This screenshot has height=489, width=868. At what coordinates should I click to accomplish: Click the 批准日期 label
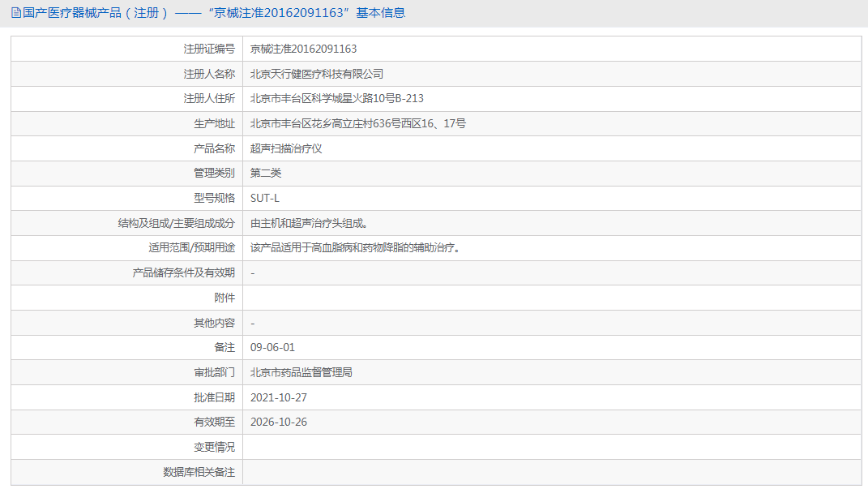tap(214, 397)
